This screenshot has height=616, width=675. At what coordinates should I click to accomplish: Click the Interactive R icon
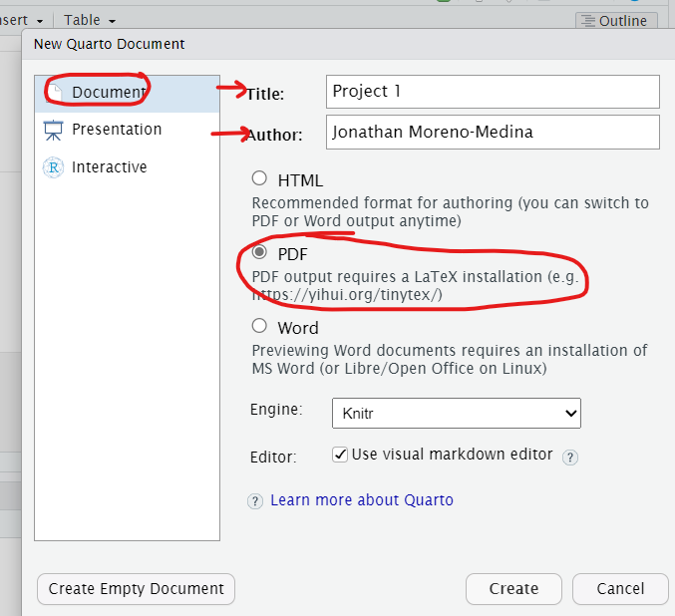(53, 167)
